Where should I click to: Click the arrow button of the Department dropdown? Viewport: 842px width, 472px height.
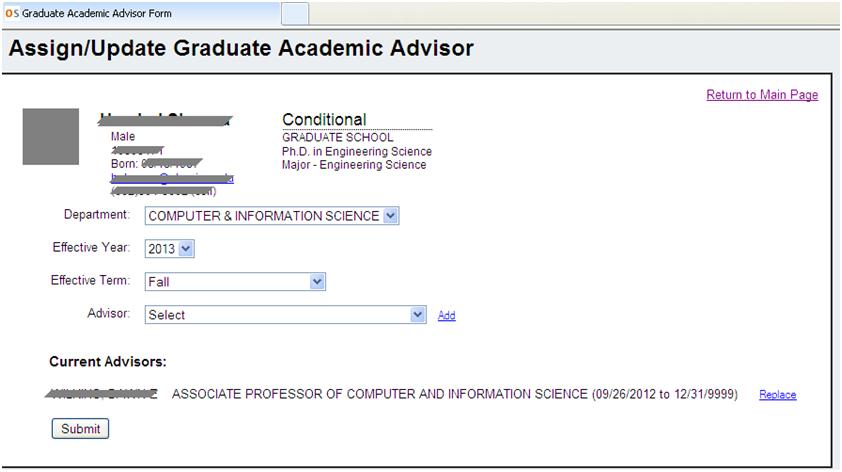391,216
